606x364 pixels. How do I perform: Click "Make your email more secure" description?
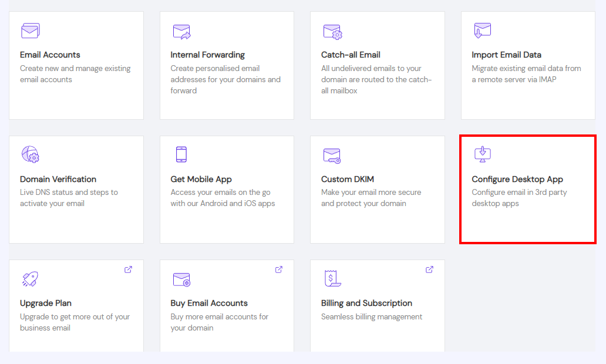pos(371,198)
